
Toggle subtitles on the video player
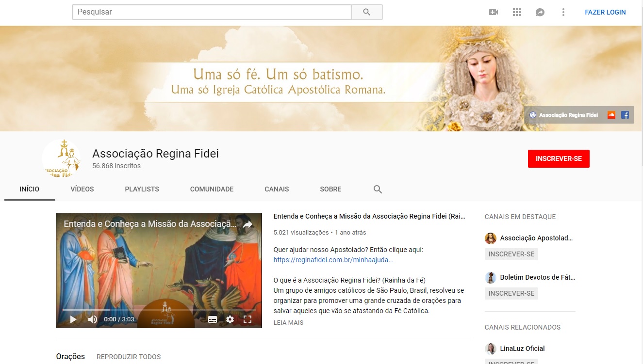pyautogui.click(x=213, y=319)
